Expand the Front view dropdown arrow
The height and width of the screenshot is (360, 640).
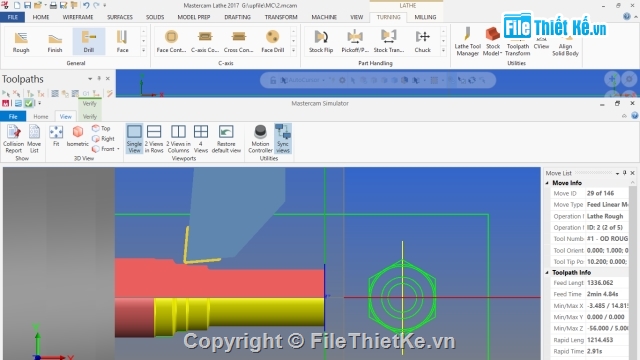[x=118, y=149]
